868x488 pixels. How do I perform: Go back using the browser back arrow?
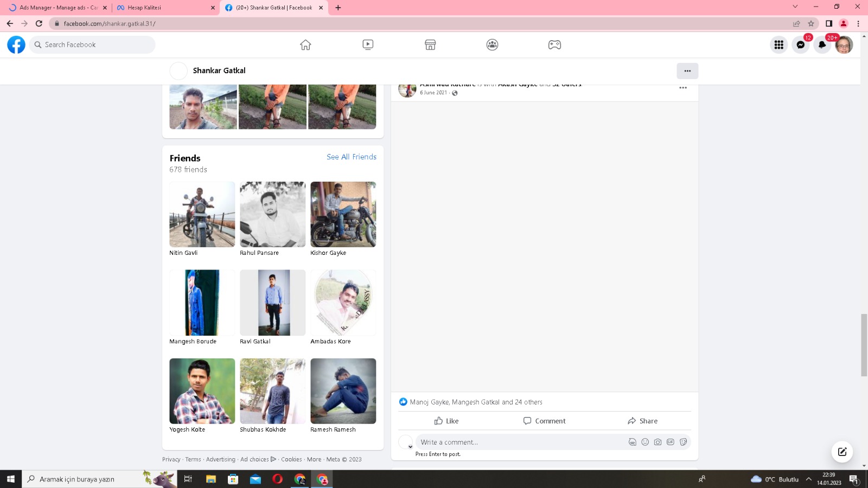[10, 23]
